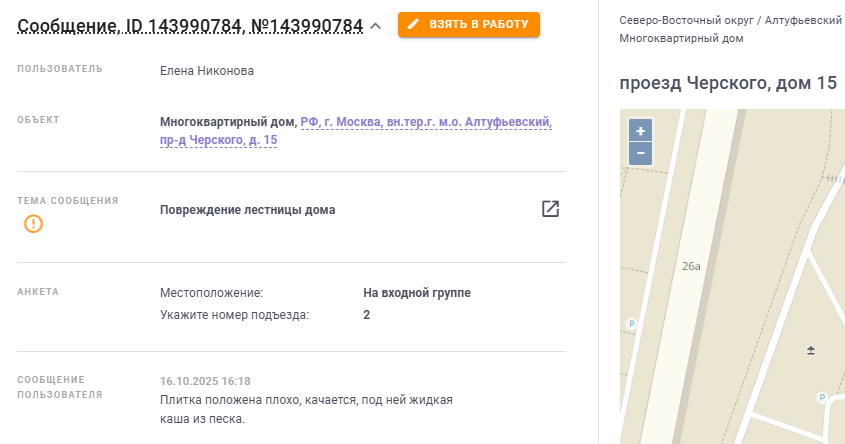Click the parking marker left of building 26а
The width and height of the screenshot is (845, 444).
click(630, 323)
